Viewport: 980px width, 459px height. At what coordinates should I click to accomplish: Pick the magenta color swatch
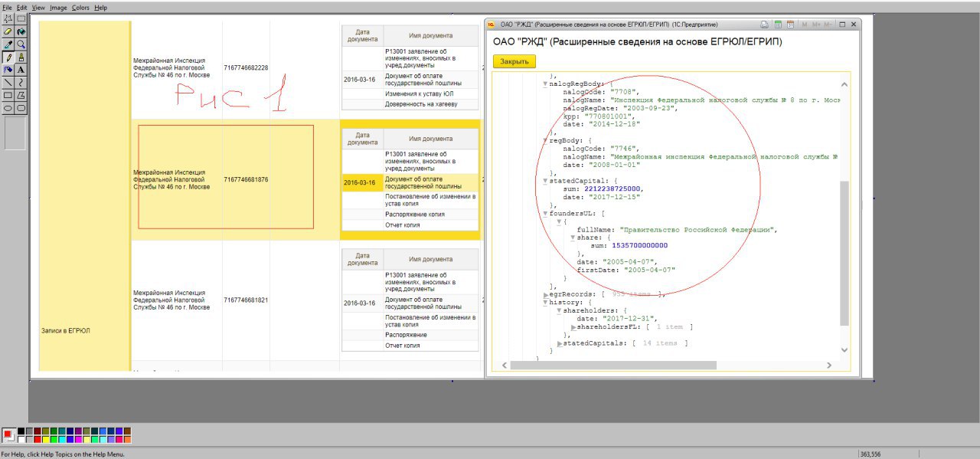point(78,440)
